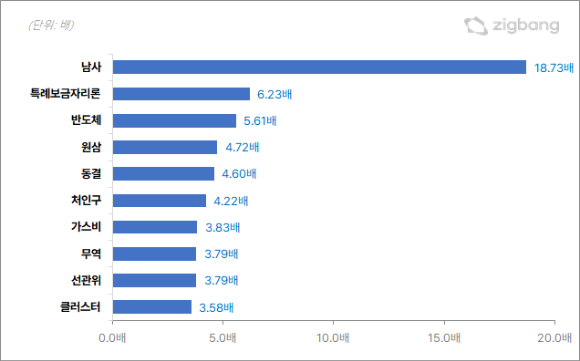The image size is (580, 361).
Task: Click the 클러스터 bar
Action: pyautogui.click(x=152, y=307)
